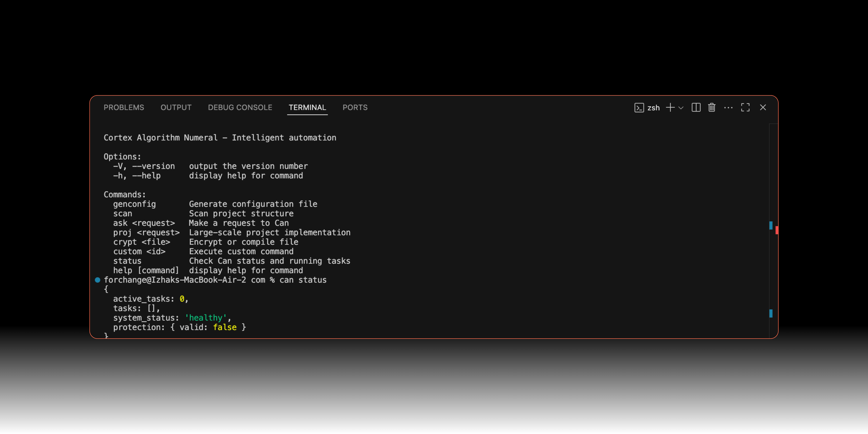Click the red marker in scrollbar
The image size is (868, 434).
777,230
